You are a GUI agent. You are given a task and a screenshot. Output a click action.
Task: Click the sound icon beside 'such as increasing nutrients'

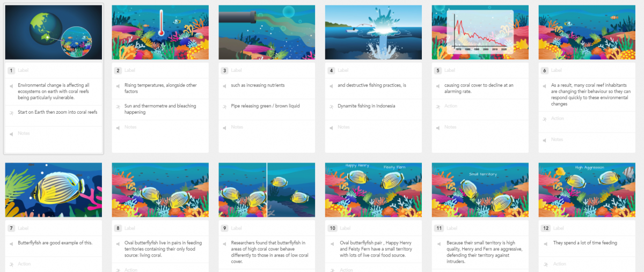(x=224, y=85)
